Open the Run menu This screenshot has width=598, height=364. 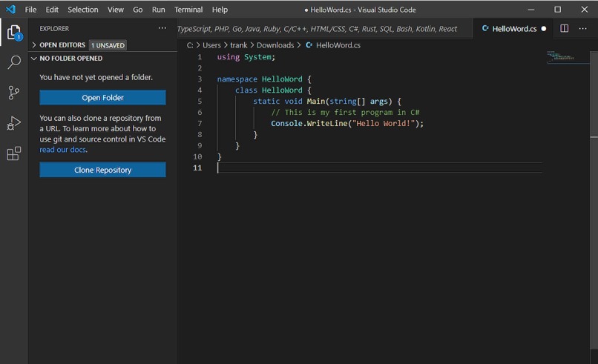(x=158, y=10)
